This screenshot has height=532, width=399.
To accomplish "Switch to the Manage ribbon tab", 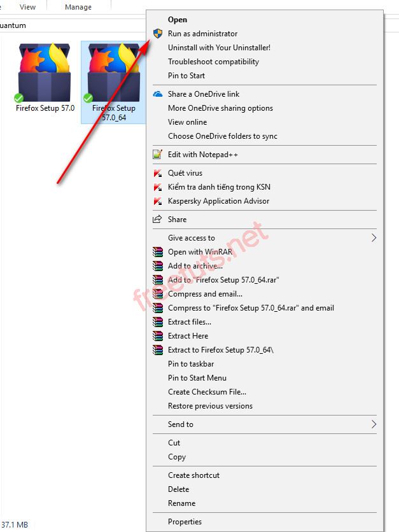I will click(78, 7).
